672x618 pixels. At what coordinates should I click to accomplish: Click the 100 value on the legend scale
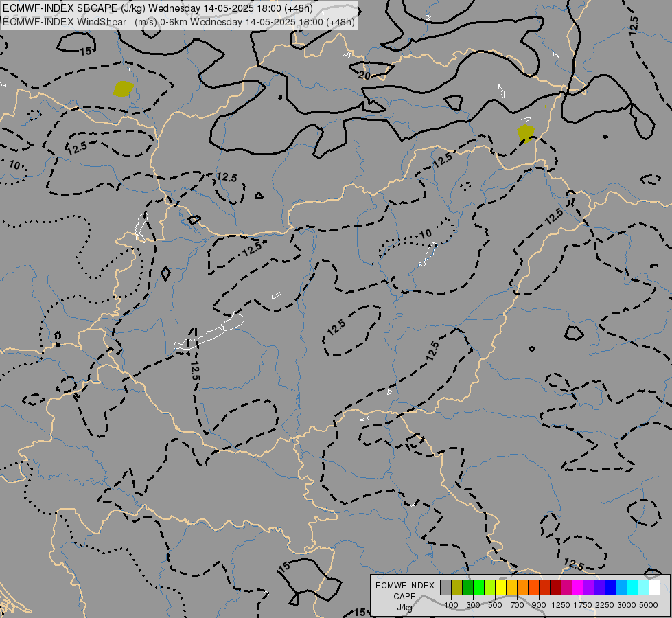coord(451,605)
